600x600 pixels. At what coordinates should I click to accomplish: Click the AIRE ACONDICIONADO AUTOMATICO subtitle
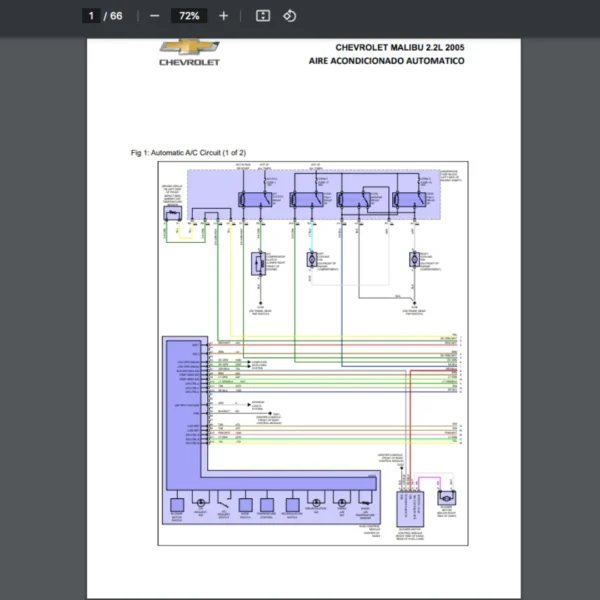(386, 61)
